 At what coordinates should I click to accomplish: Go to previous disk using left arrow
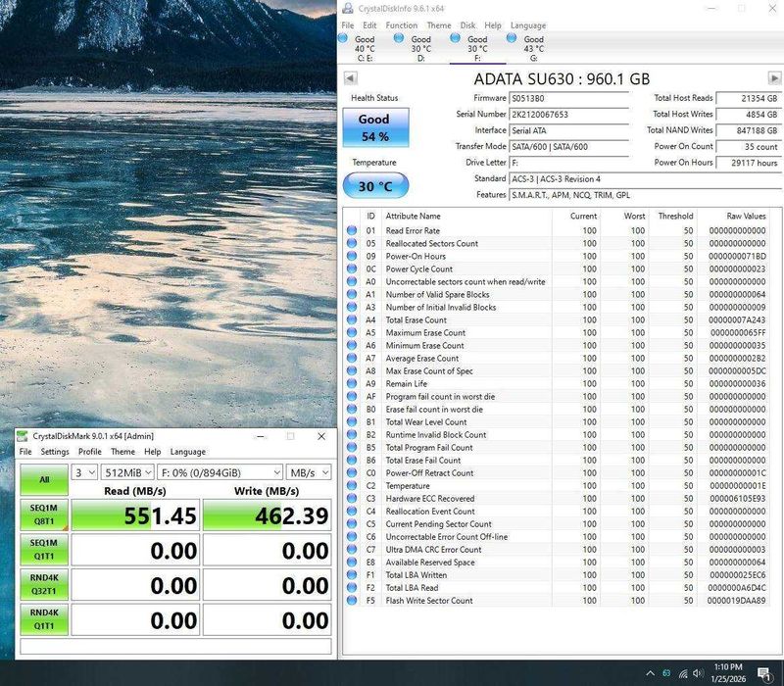(350, 78)
